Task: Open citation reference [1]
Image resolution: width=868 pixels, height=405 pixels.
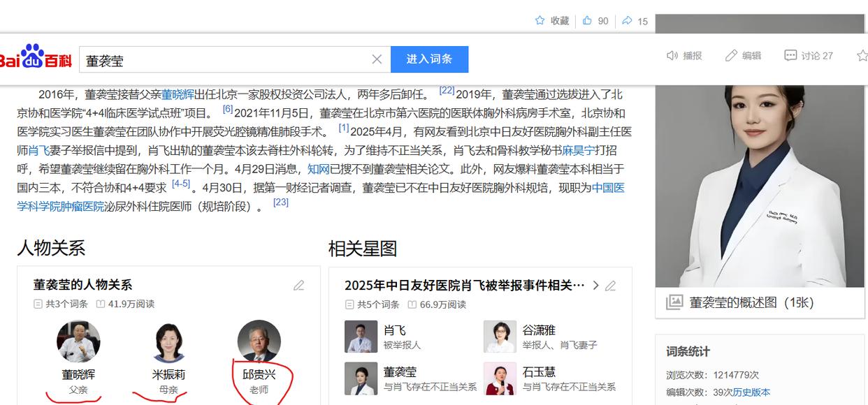Action: tap(344, 128)
